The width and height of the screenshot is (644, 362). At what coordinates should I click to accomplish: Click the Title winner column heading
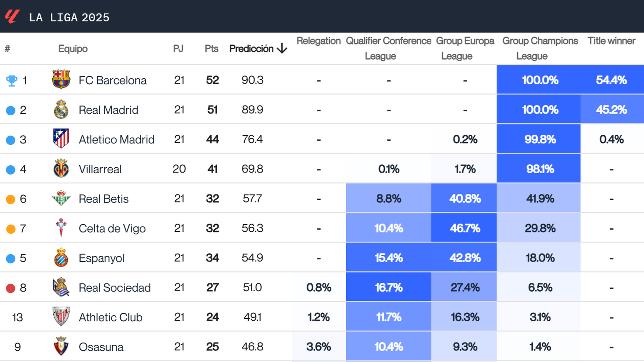pos(611,41)
